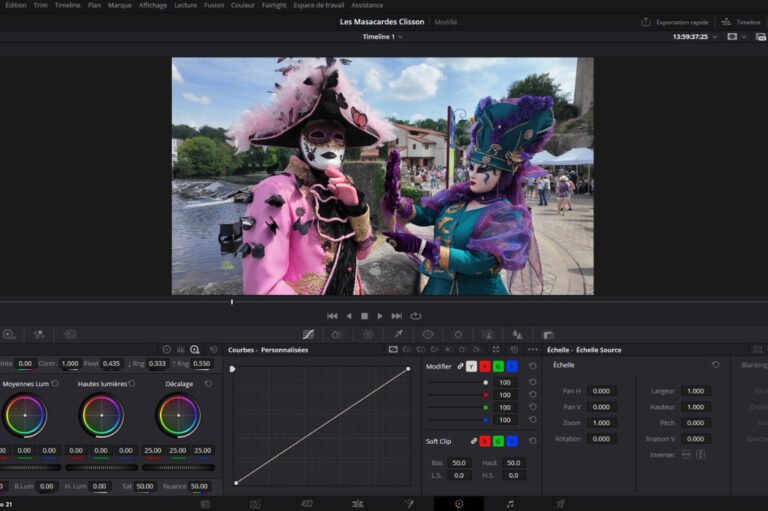Open the viewer display mode dropdown arrow
Viewport: 768px width, 511px height.
[x=744, y=37]
